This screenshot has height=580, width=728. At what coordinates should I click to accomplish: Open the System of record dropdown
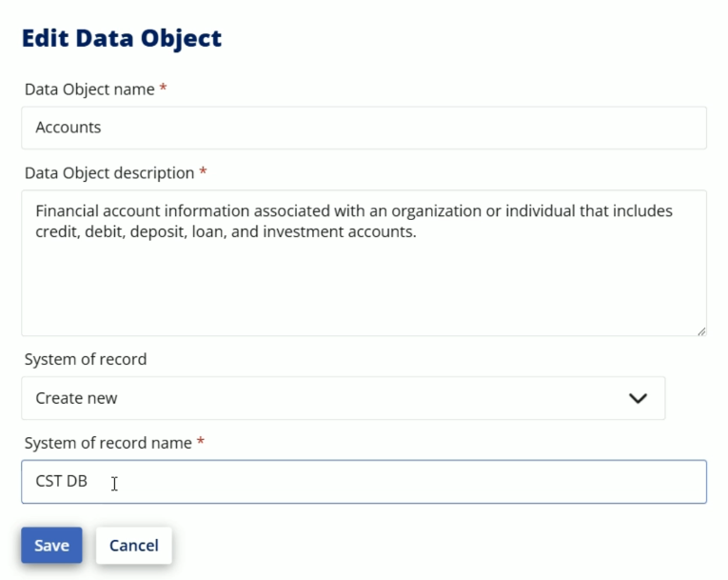344,398
